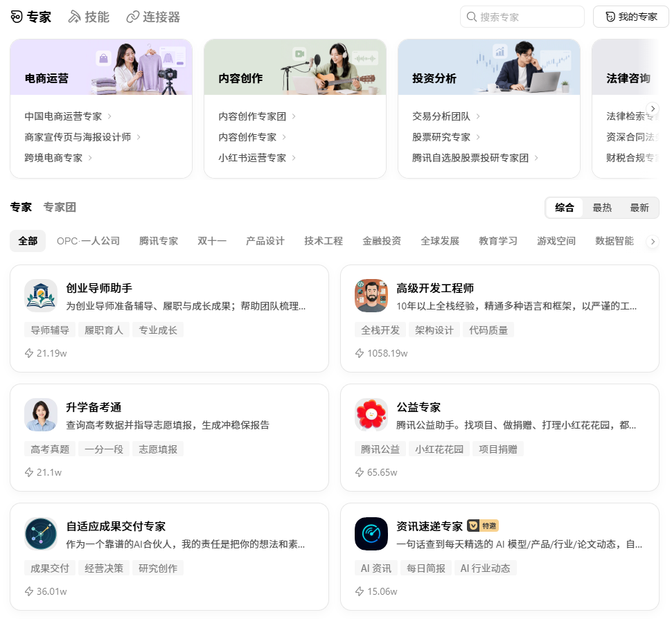Select the 全部 filter tag

[x=28, y=241]
